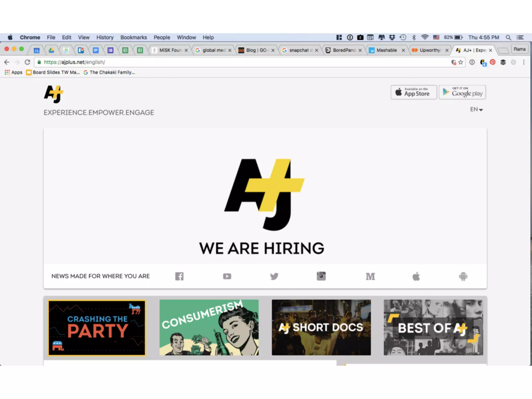Open the Instagram camera icon

(321, 276)
